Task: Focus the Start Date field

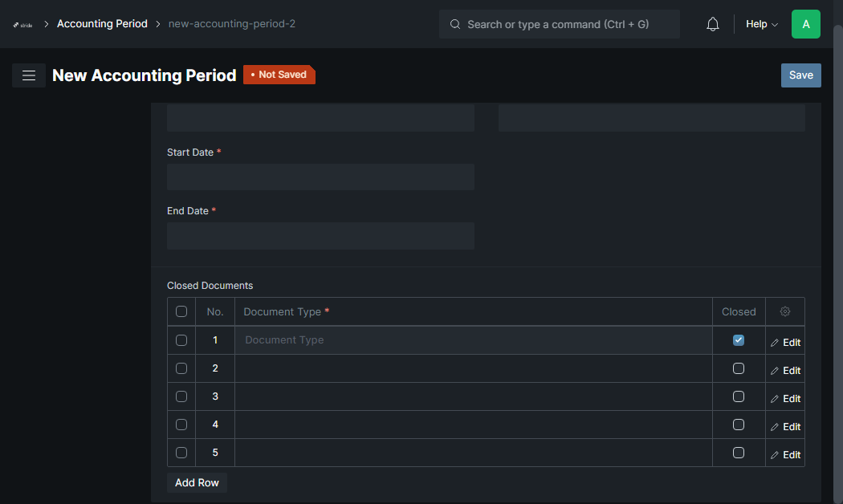Action: (x=320, y=177)
